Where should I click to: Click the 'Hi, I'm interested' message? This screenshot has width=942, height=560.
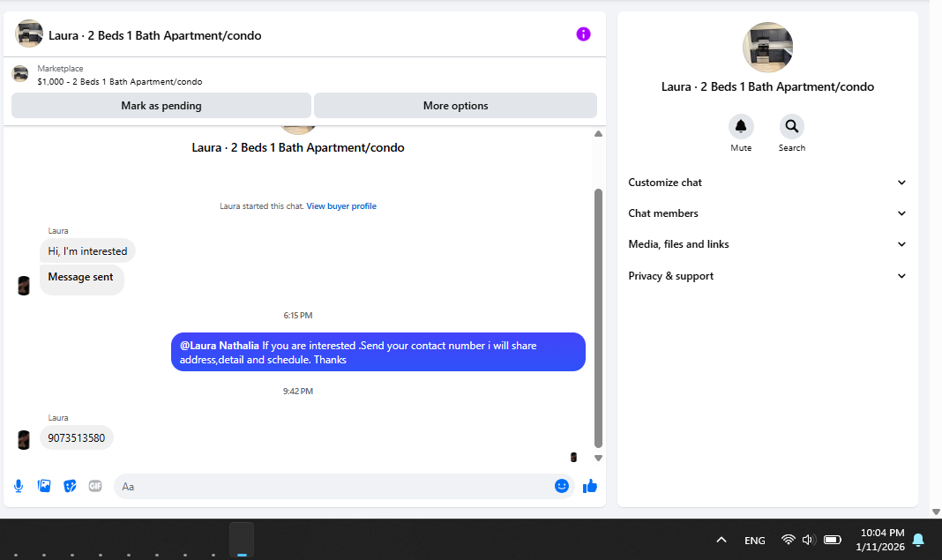coord(87,251)
